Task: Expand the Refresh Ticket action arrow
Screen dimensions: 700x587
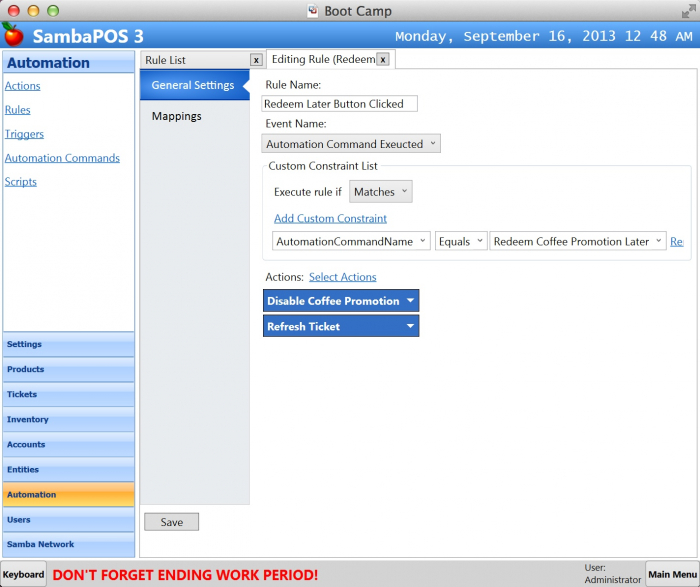Action: pos(409,326)
